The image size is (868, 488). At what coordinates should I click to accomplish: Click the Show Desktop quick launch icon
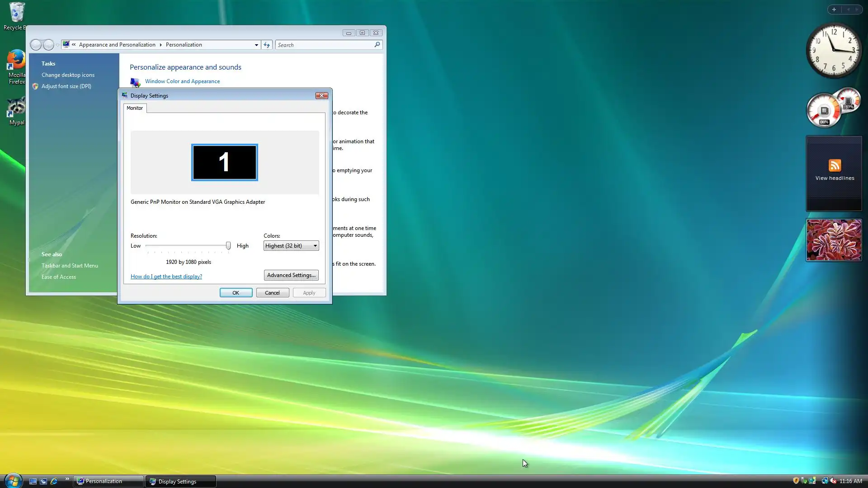coord(33,481)
